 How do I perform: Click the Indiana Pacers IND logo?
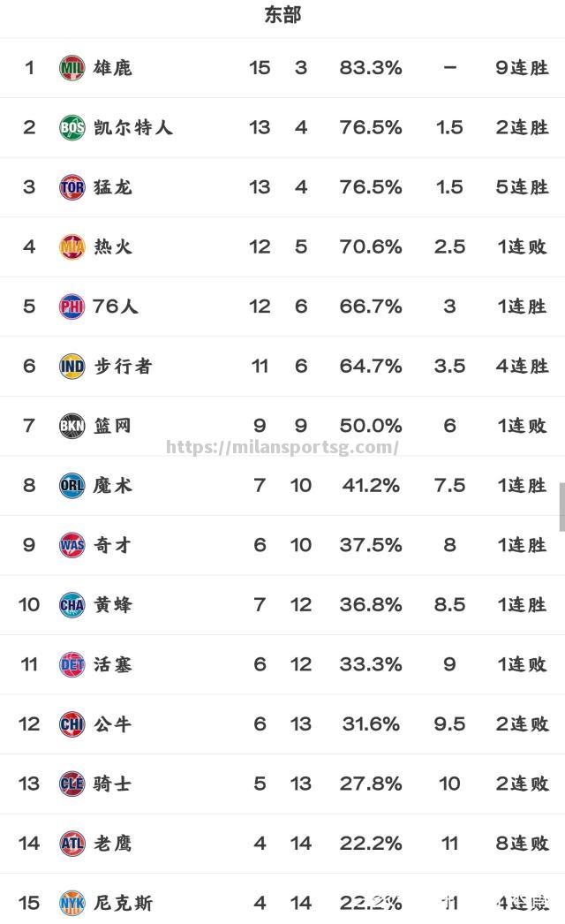[x=72, y=367]
